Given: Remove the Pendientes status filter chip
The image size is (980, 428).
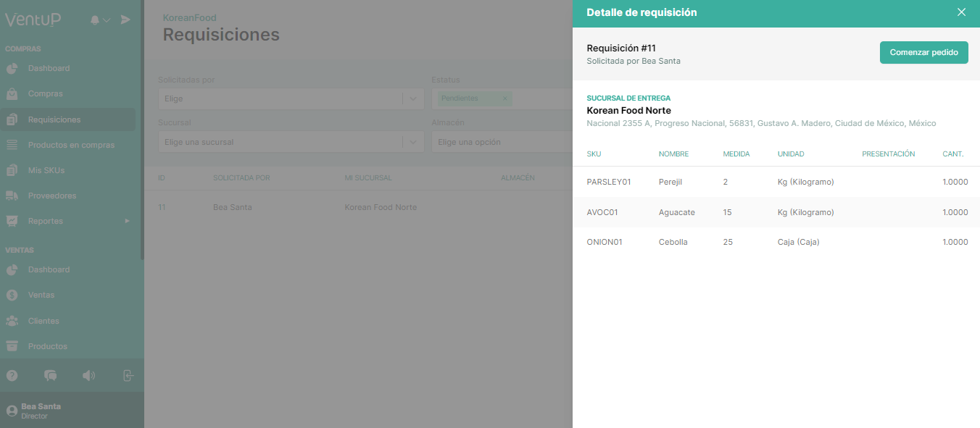Looking at the screenshot, I should 504,98.
